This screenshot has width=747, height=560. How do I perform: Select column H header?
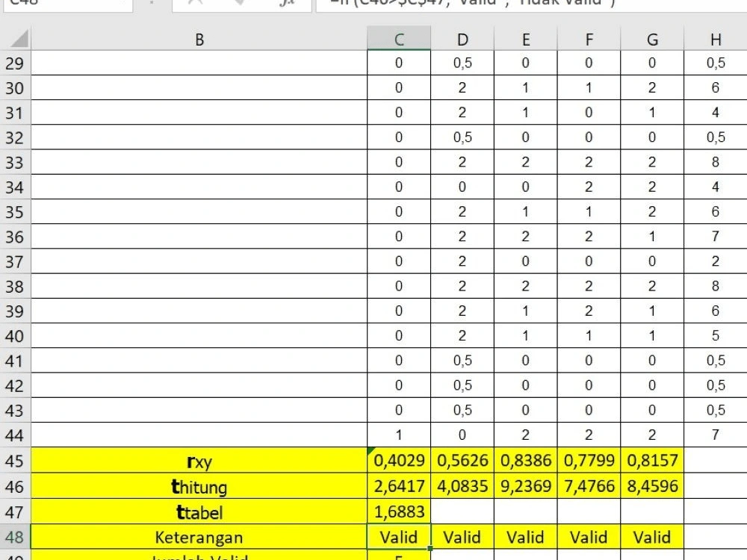click(x=716, y=39)
